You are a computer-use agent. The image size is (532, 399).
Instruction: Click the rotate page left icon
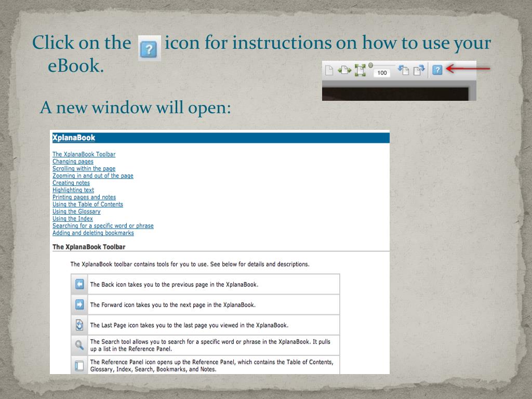(x=404, y=70)
